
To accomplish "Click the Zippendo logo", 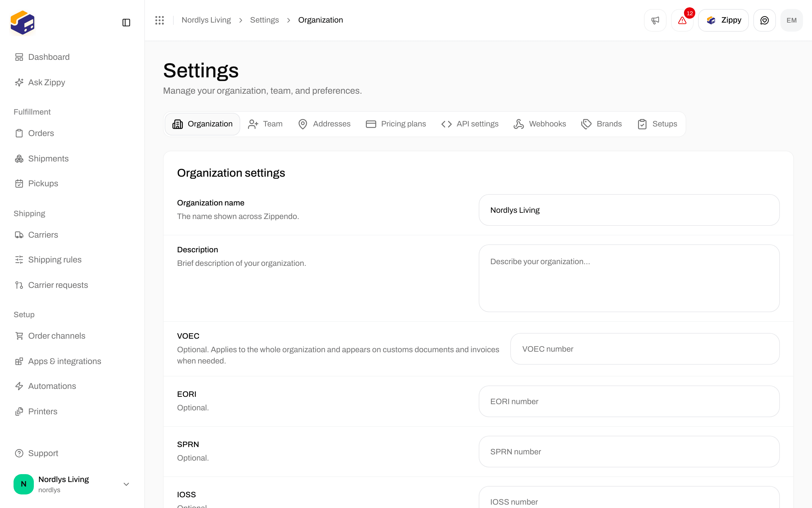I will point(23,23).
